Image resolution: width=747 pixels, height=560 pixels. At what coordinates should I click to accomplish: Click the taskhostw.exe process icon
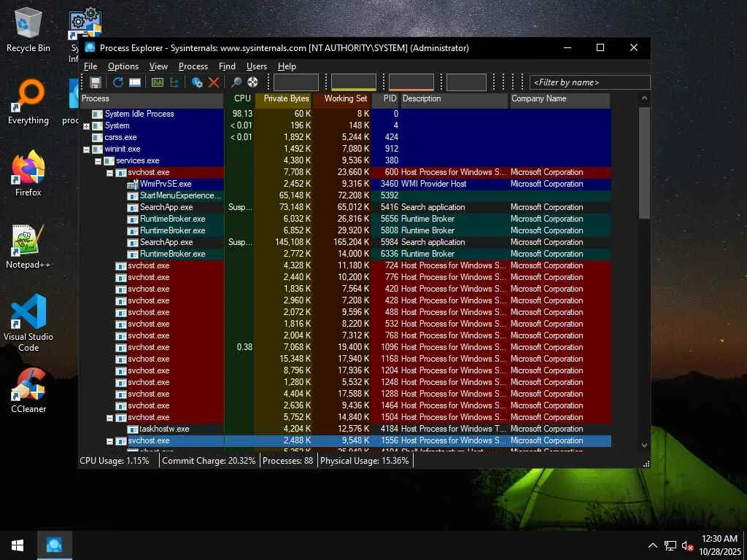click(133, 429)
